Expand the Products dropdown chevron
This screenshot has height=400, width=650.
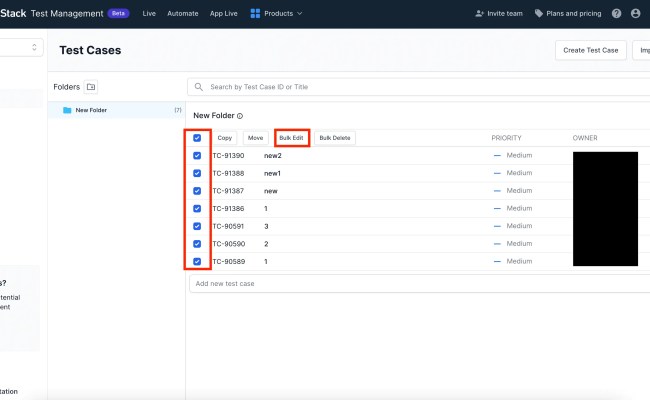(300, 13)
